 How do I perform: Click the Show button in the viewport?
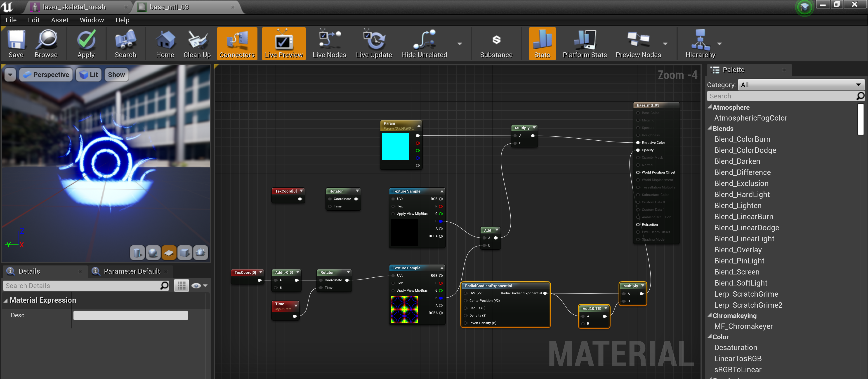click(x=116, y=74)
